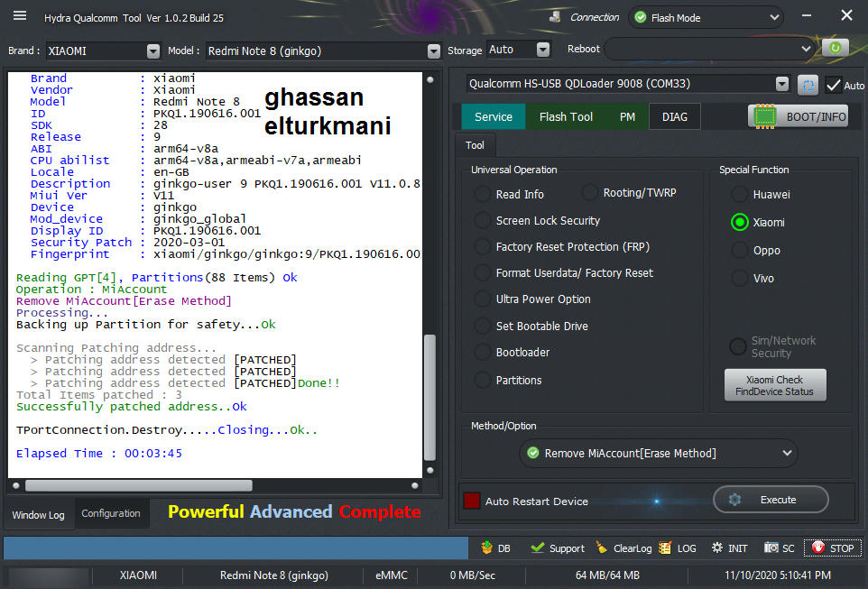Click 'Elapsed Time : 00:03:45' log line

(99, 453)
